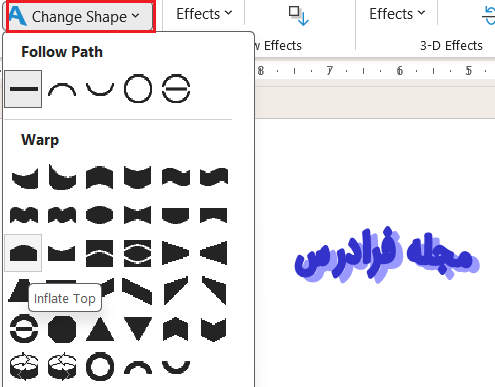Screen dimensions: 495x387
Task: Apply the first ring warp in last row
Action: [24, 367]
